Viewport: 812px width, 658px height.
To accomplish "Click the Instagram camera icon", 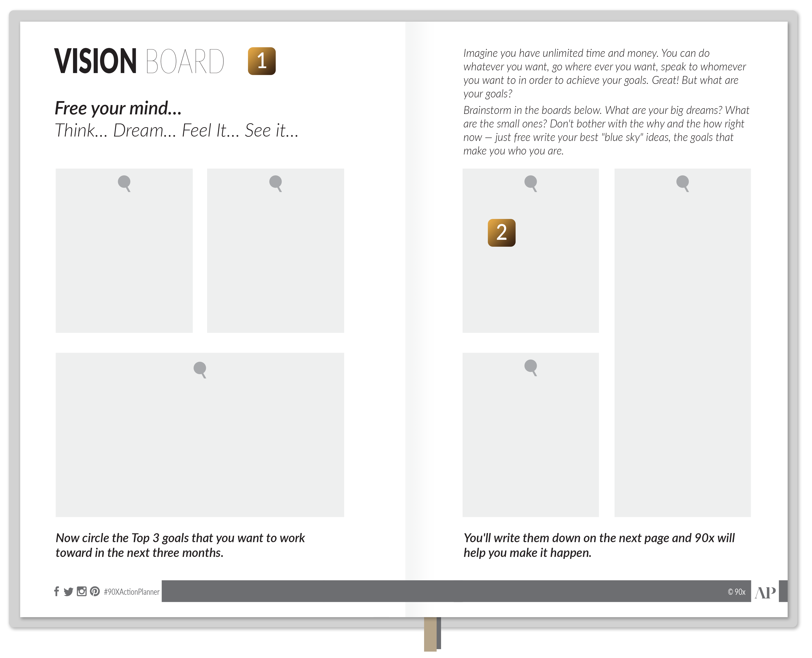I will [81, 591].
